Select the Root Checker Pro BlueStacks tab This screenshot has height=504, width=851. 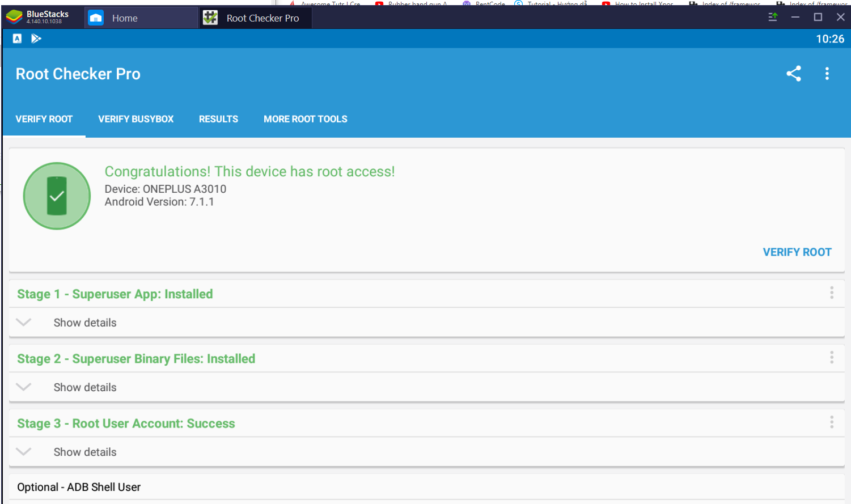pos(255,18)
